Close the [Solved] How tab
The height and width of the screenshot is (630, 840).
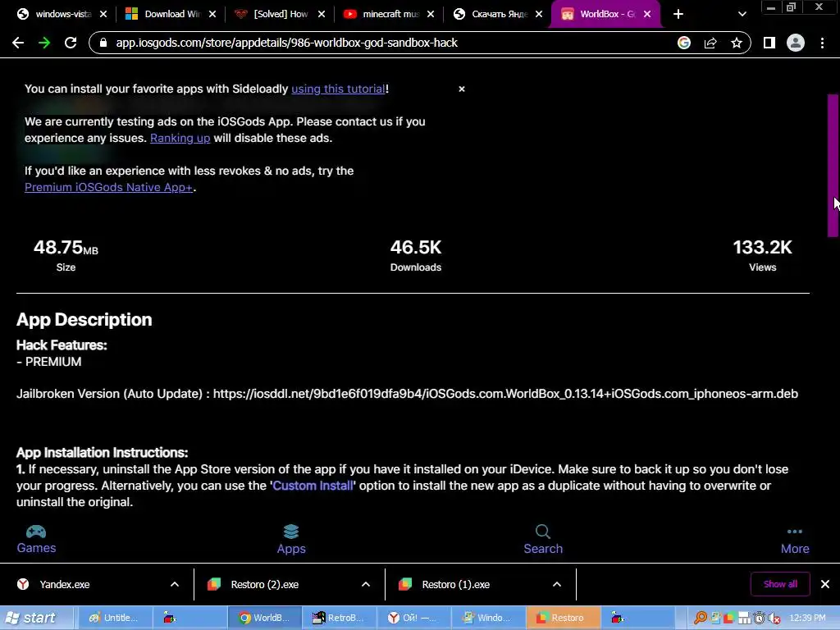point(322,15)
